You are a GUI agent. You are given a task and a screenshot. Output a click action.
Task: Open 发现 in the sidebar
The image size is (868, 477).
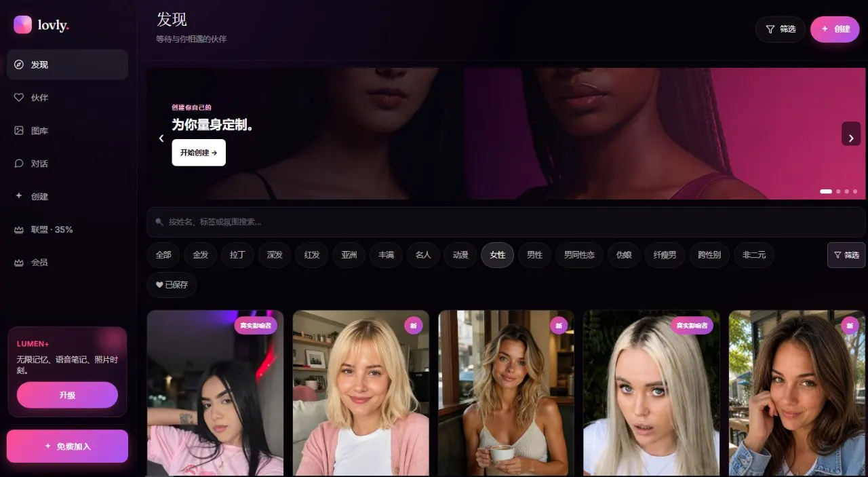(x=67, y=64)
